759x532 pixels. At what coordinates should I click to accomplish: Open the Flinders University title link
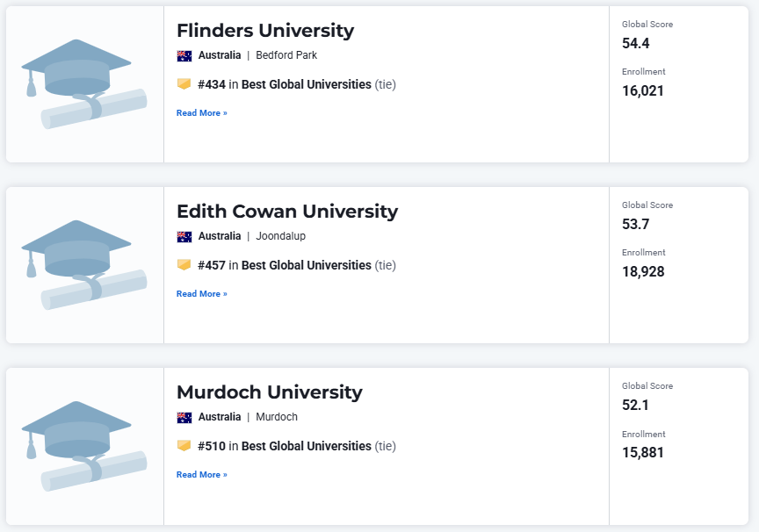(x=265, y=31)
